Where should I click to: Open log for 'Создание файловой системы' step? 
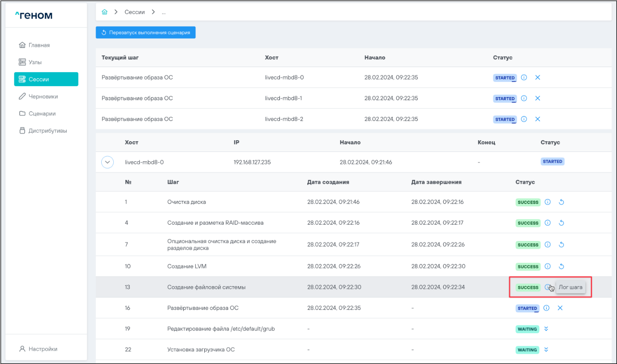coord(547,287)
